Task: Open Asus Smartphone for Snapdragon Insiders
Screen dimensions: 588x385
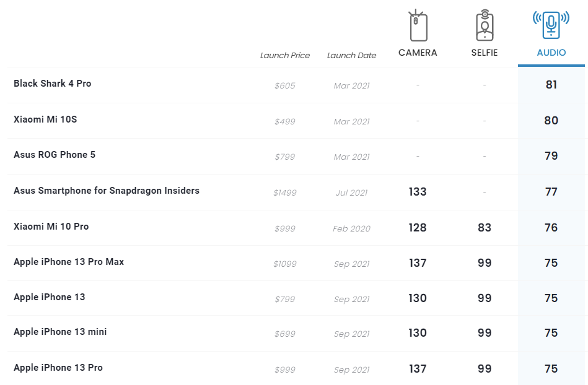Action: (x=107, y=191)
